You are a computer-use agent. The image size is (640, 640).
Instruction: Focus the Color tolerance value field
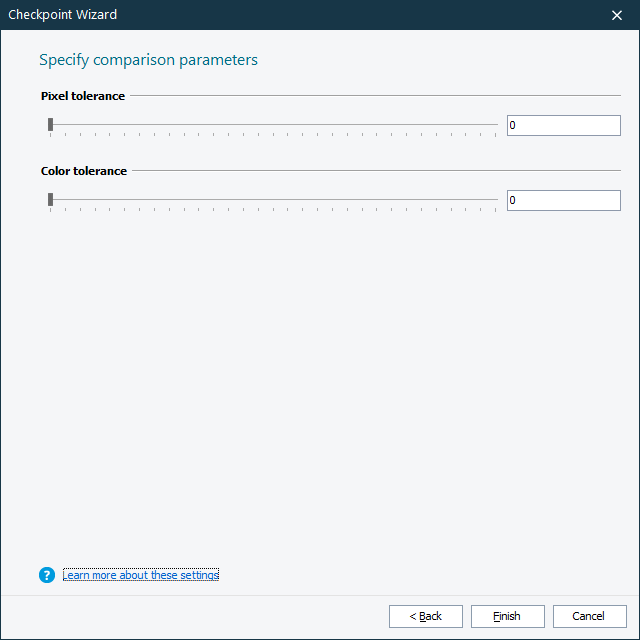(563, 200)
